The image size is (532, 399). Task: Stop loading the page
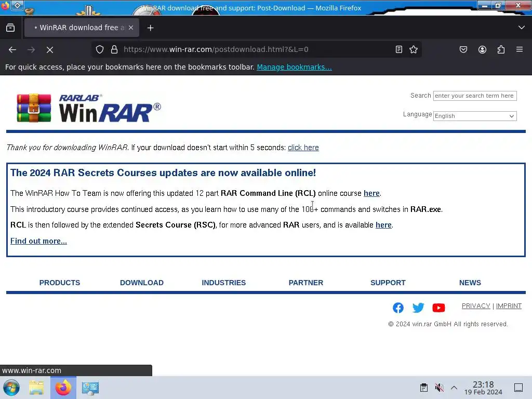click(50, 49)
